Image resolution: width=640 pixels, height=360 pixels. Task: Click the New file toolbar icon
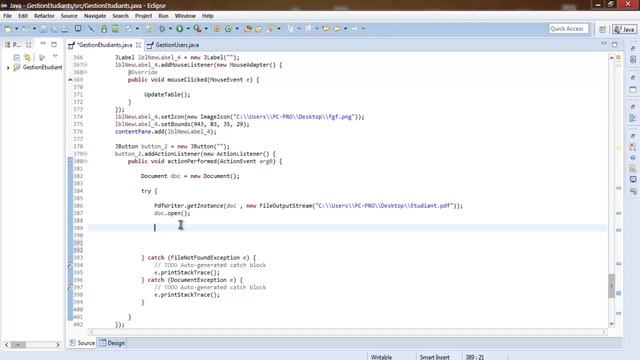tap(8, 29)
